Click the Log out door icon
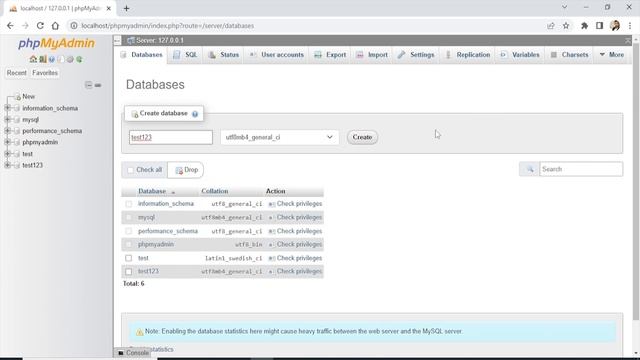The image size is (640, 360). [42, 59]
